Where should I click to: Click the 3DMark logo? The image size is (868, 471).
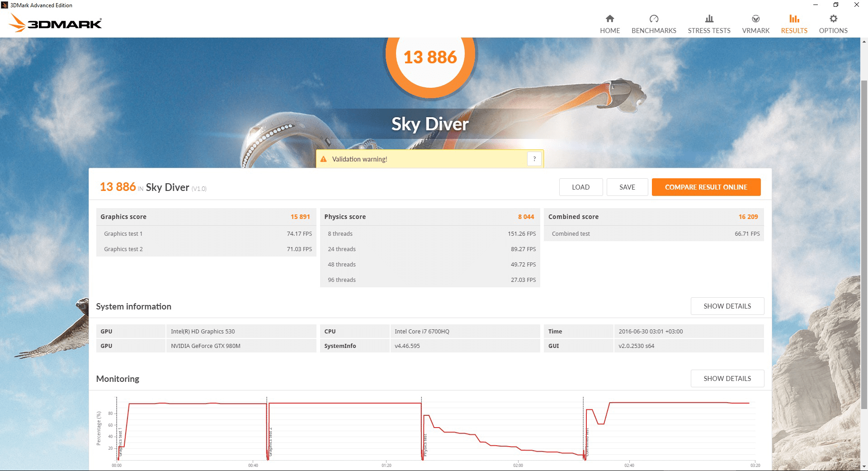click(x=56, y=23)
